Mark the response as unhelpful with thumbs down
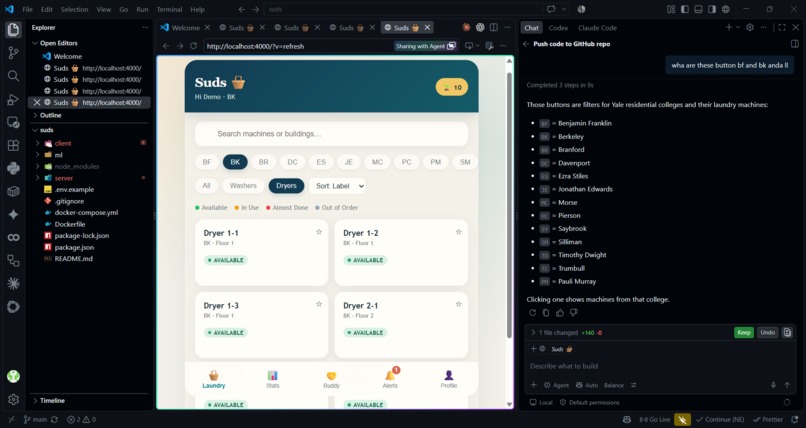Image resolution: width=806 pixels, height=428 pixels. (x=574, y=312)
